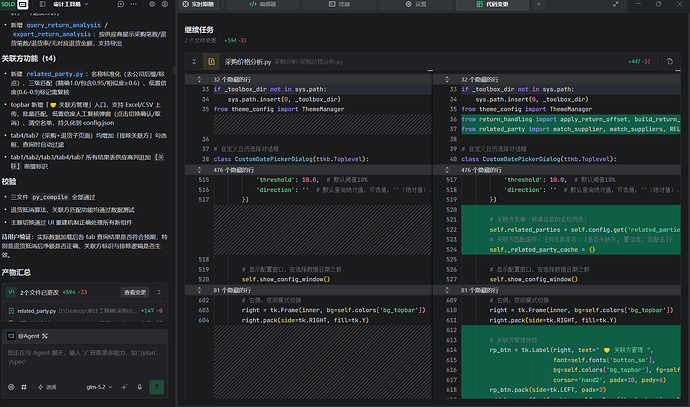The image size is (690, 407).
Task: Switch to the 终端 tab
Action: click(x=339, y=4)
